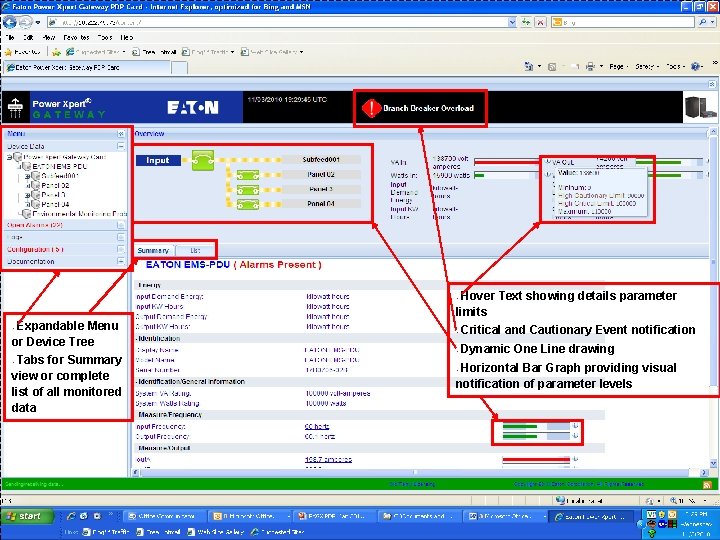
Task: Click the Subfeed001 label in one-line drawing
Action: (321, 160)
